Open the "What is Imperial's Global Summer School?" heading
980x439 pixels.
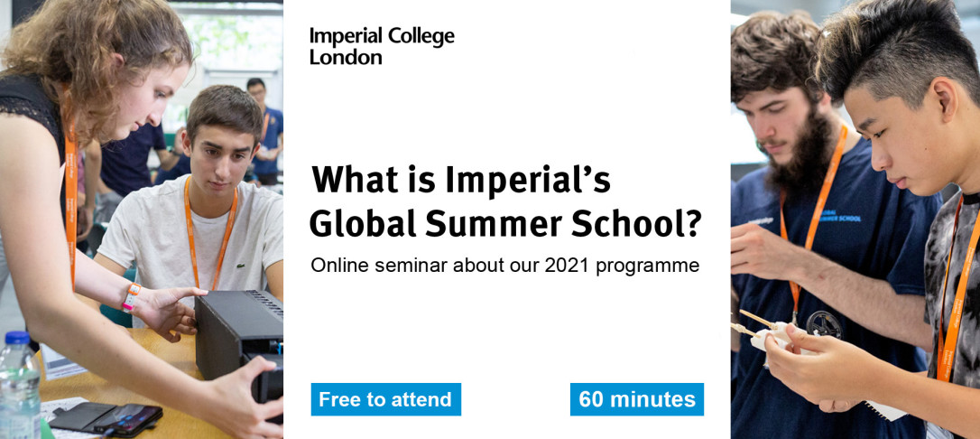[x=505, y=202]
